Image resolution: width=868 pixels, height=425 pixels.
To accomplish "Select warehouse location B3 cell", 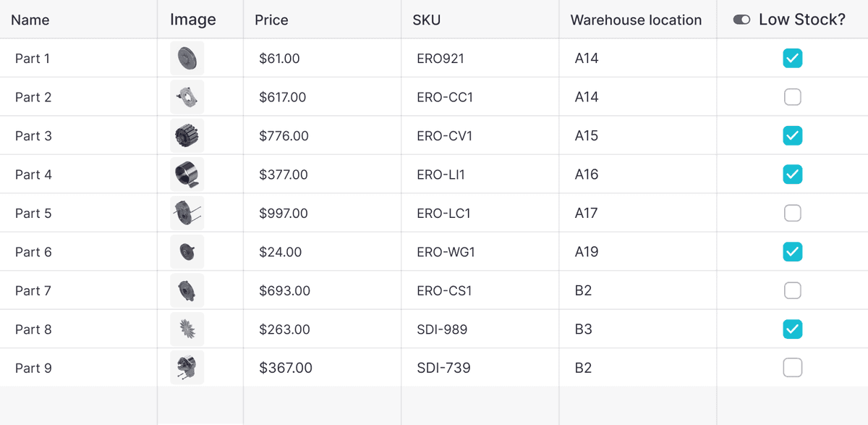I will click(583, 329).
